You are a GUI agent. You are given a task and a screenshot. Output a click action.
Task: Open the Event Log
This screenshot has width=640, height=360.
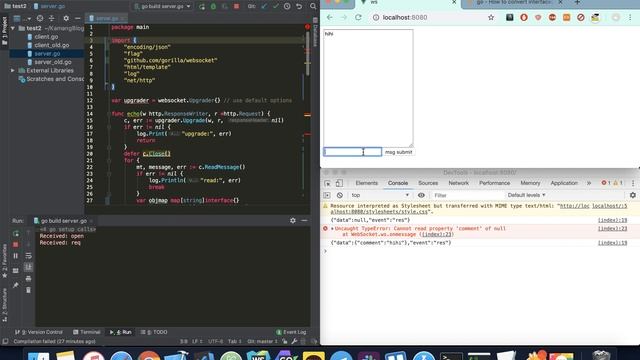point(291,332)
